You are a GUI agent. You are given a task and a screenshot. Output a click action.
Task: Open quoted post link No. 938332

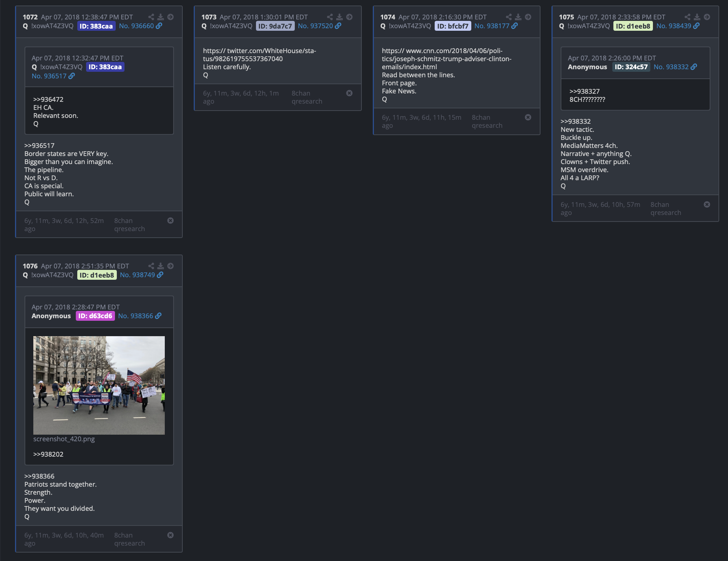tap(675, 67)
